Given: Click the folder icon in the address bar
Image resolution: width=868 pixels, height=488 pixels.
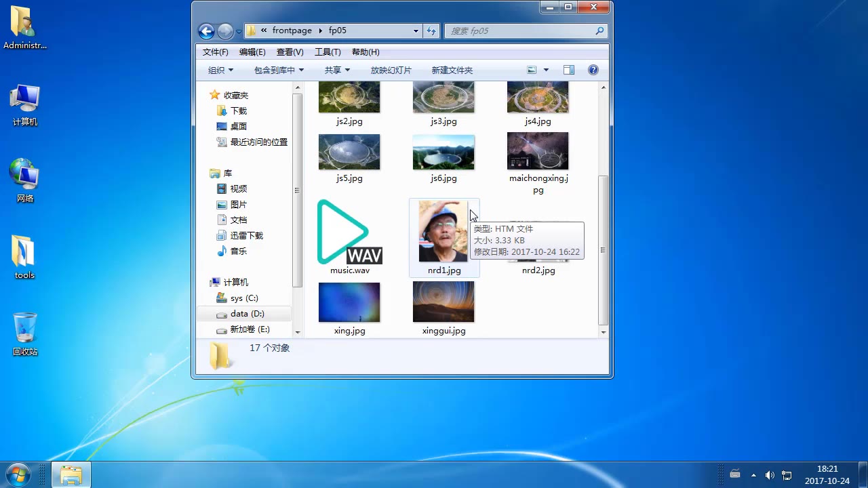Looking at the screenshot, I should [x=250, y=30].
